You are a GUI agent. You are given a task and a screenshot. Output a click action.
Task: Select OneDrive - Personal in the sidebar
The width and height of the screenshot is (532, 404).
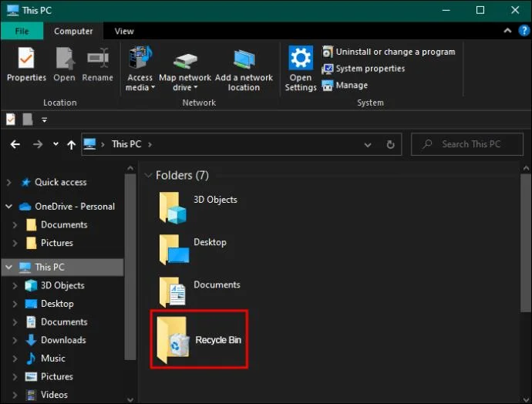75,207
